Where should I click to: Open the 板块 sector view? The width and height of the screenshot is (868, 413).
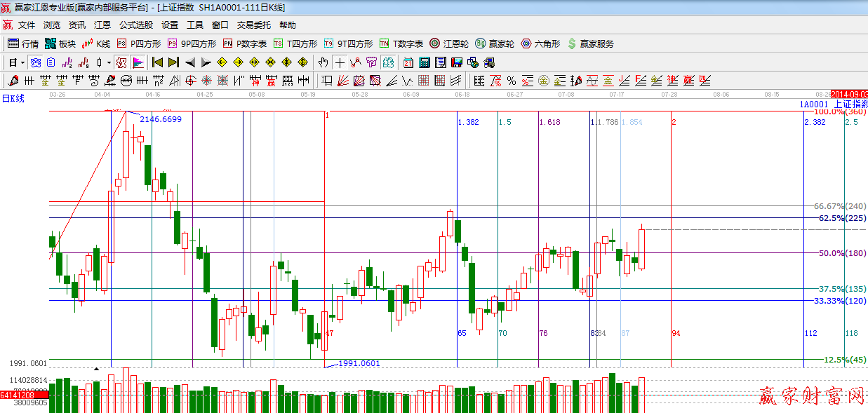point(60,43)
